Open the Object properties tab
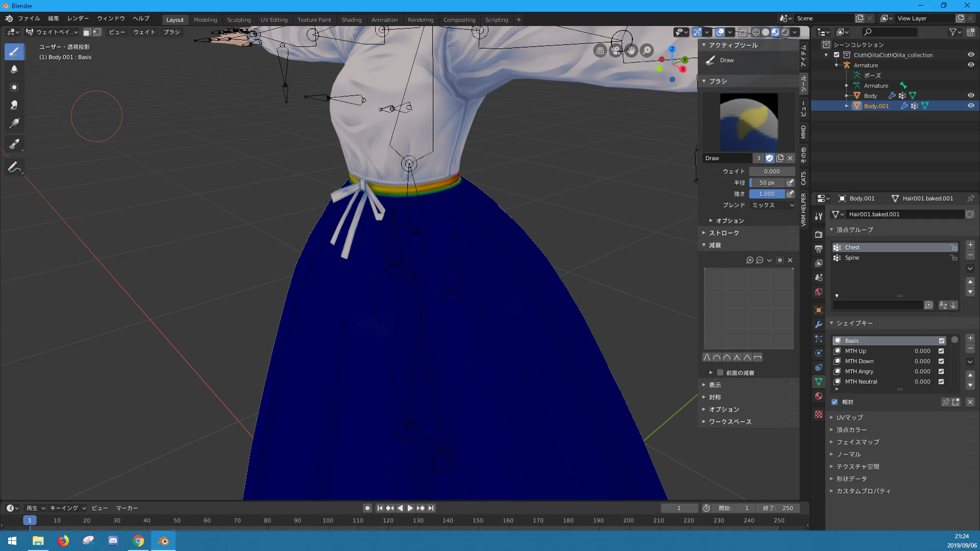 pyautogui.click(x=819, y=310)
